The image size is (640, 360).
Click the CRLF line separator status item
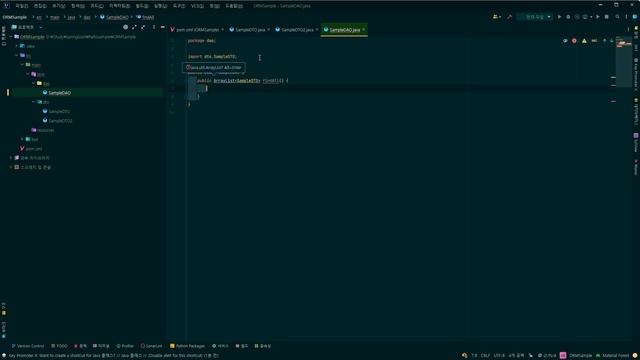485,356
